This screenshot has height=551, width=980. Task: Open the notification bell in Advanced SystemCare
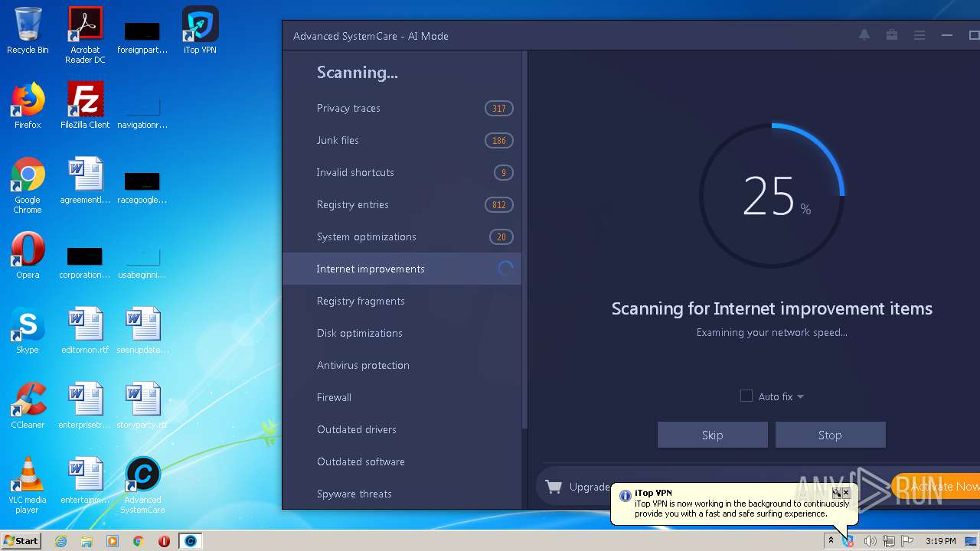(x=864, y=35)
